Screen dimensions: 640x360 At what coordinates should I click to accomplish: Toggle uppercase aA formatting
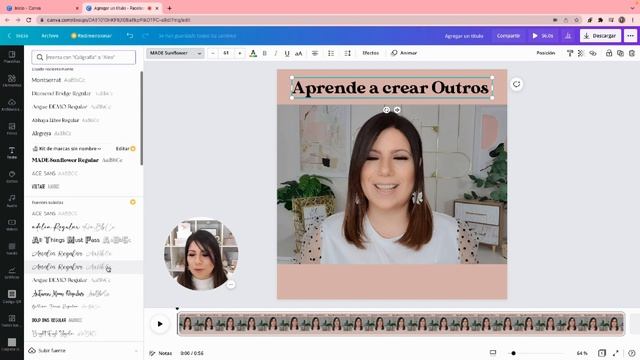click(x=299, y=53)
